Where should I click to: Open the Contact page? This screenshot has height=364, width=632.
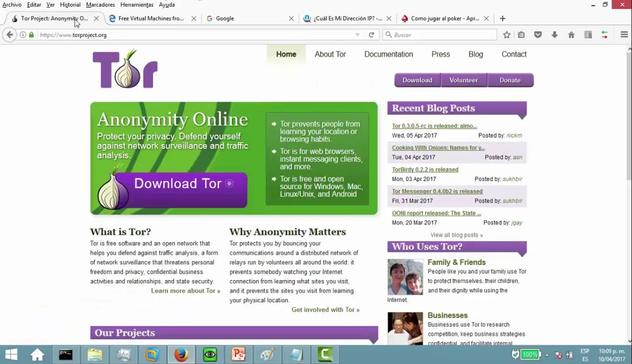click(514, 54)
